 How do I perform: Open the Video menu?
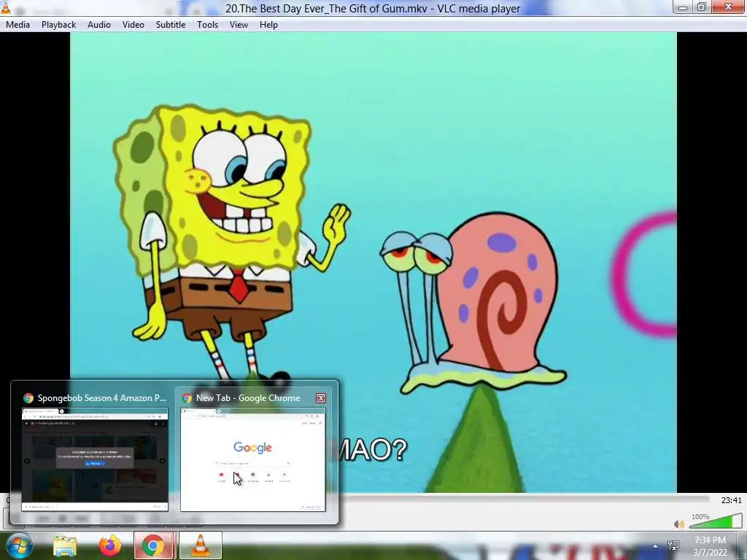coord(133,25)
